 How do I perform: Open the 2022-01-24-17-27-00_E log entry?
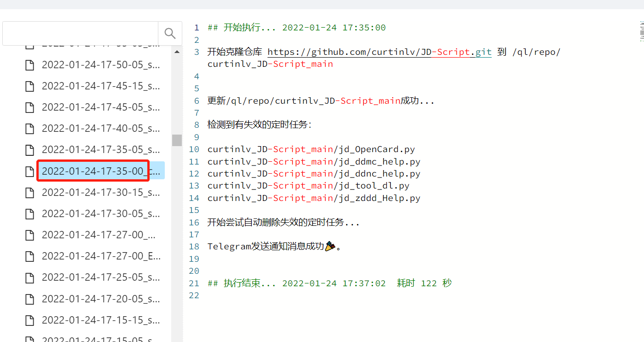(x=101, y=256)
